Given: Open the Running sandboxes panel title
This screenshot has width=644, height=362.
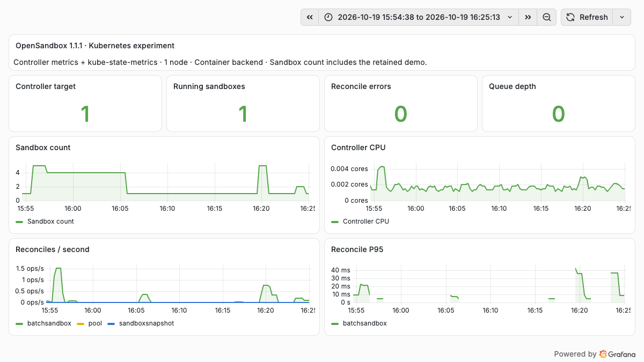Looking at the screenshot, I should (x=209, y=86).
